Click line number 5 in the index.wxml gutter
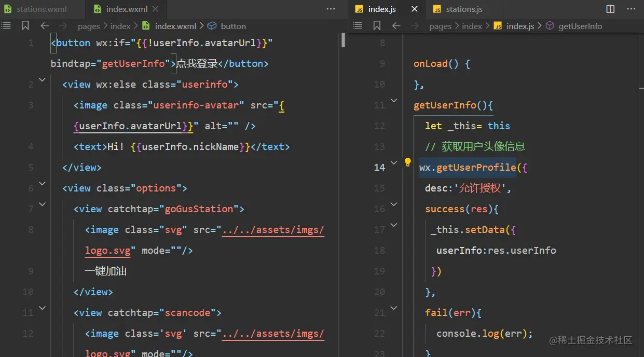The height and width of the screenshot is (357, 644). (31, 167)
